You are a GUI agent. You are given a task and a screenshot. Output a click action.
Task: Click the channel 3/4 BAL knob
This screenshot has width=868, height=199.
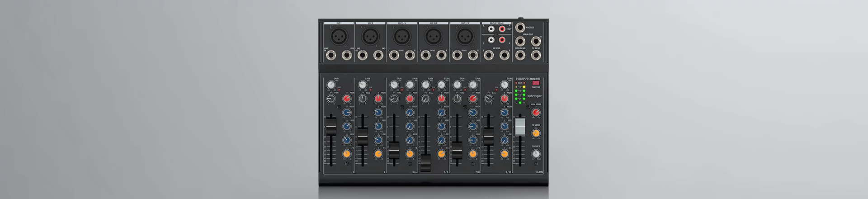coord(394,99)
